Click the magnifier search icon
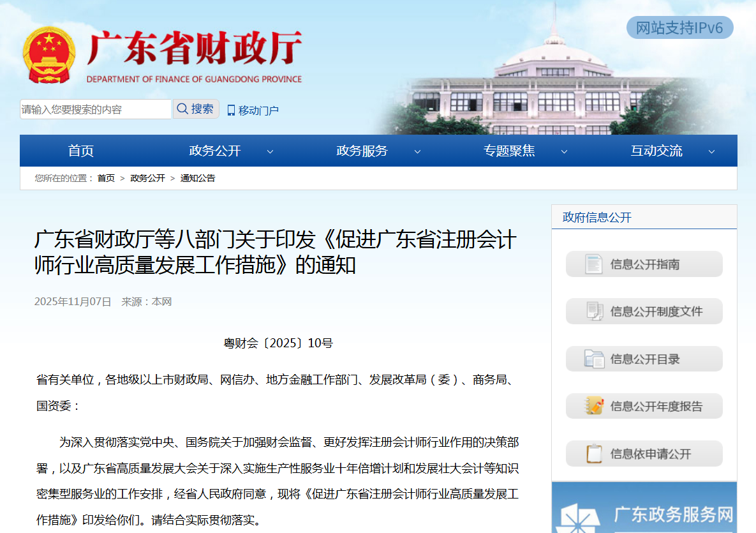The width and height of the screenshot is (756, 533). [182, 109]
